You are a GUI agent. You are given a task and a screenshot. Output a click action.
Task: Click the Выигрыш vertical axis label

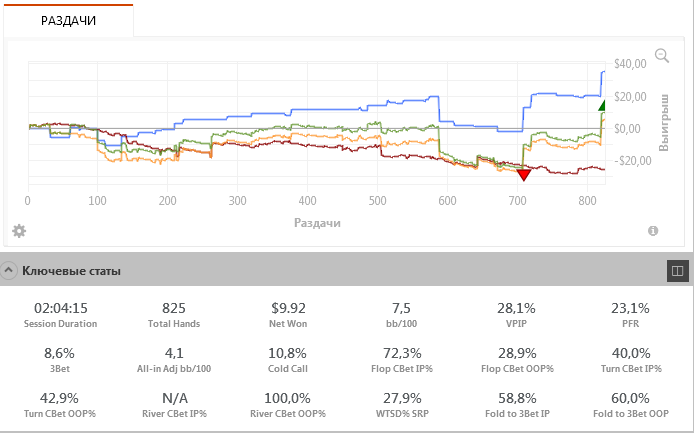coord(663,121)
